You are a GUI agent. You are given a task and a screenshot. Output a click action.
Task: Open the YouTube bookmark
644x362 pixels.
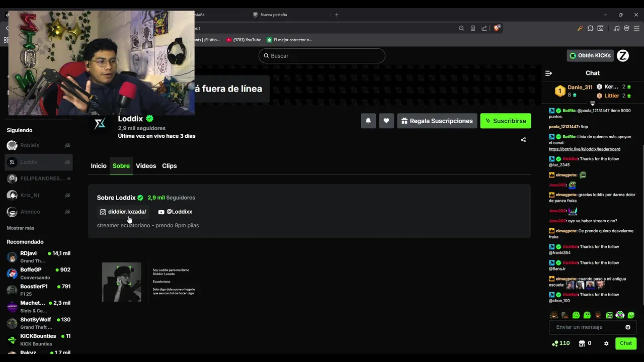(244, 40)
